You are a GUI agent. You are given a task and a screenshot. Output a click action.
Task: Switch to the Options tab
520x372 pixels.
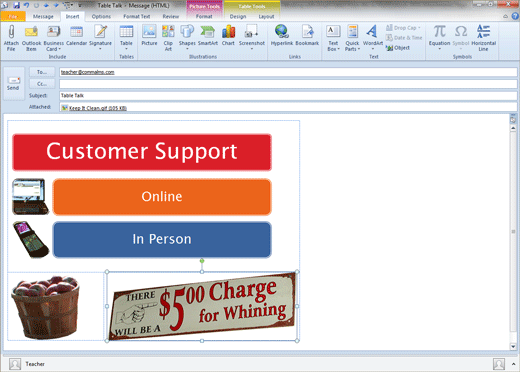pos(101,16)
